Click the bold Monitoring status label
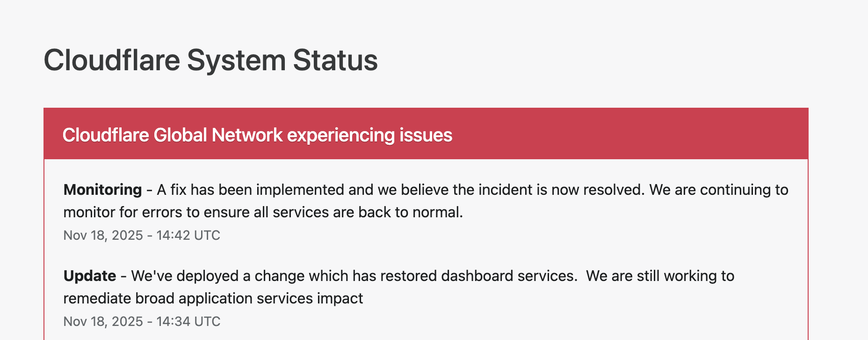 pyautogui.click(x=102, y=190)
